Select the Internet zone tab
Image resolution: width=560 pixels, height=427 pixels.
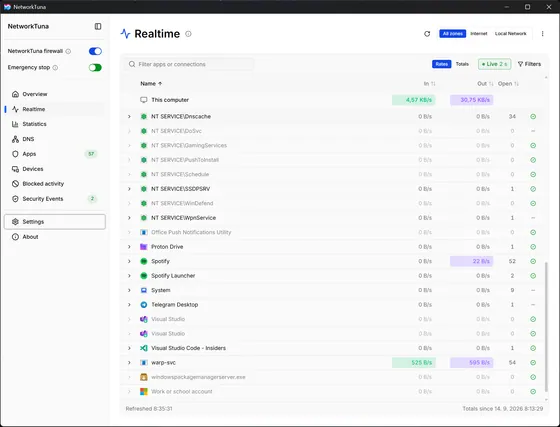click(x=479, y=34)
